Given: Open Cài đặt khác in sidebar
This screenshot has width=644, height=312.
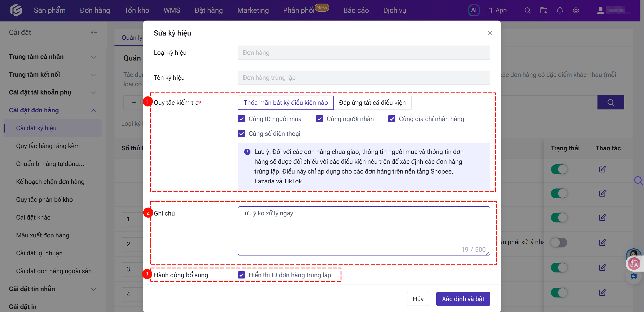Looking at the screenshot, I should tap(33, 217).
